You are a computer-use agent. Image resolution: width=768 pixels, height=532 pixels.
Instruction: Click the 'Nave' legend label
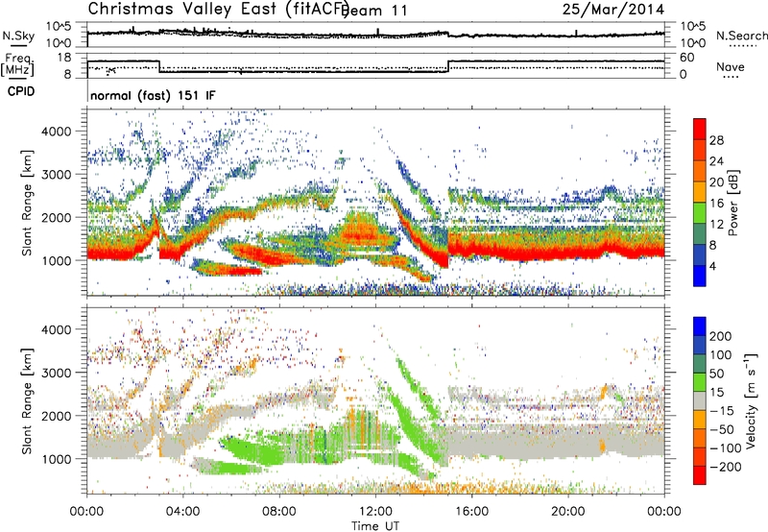coord(731,67)
